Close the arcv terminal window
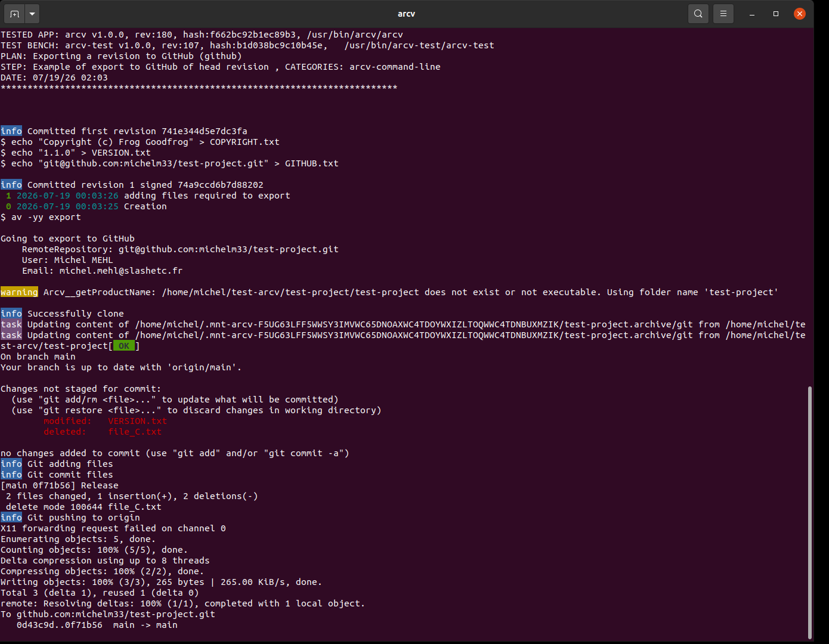This screenshot has width=829, height=644. pyautogui.click(x=800, y=14)
